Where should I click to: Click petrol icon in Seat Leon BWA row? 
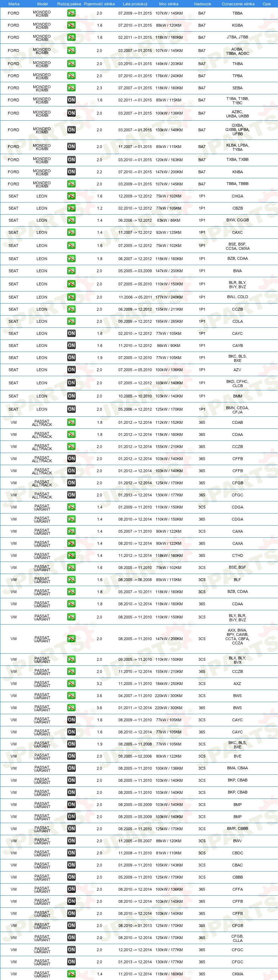pyautogui.click(x=71, y=271)
